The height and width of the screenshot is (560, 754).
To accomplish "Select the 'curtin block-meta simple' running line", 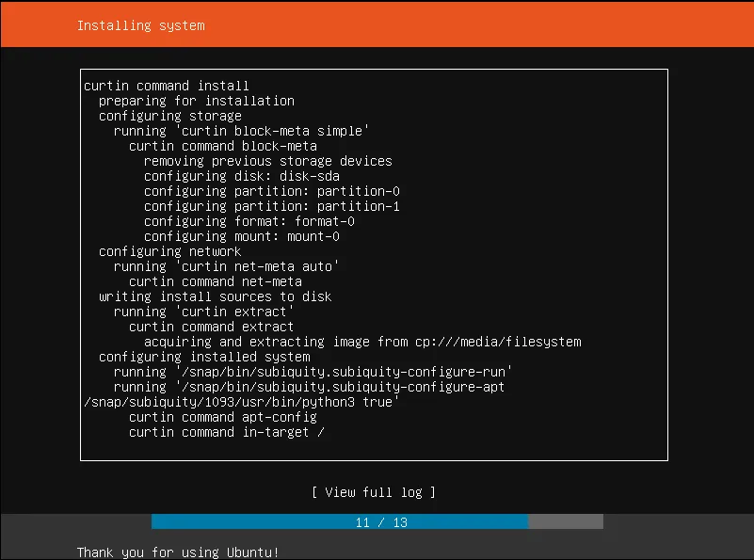I will click(241, 131).
